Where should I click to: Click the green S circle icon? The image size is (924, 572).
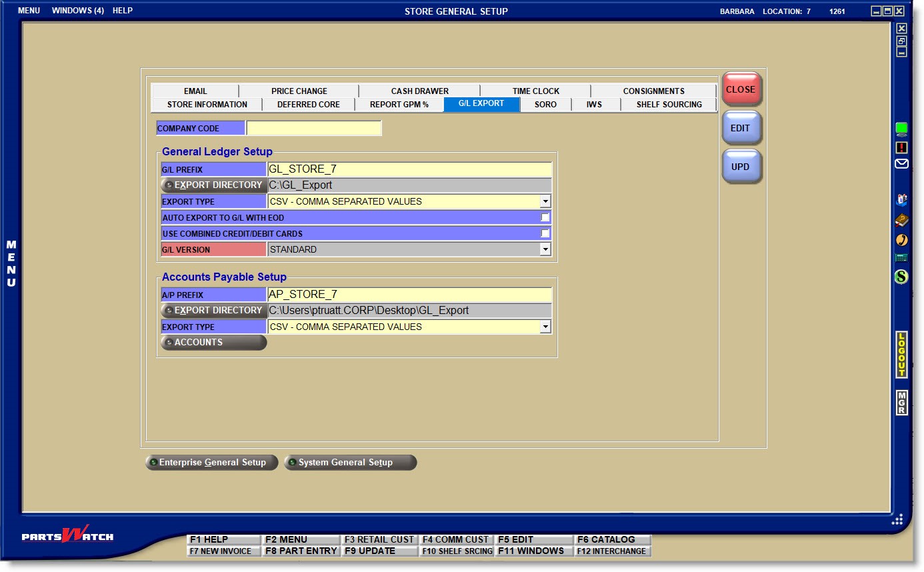(x=901, y=276)
